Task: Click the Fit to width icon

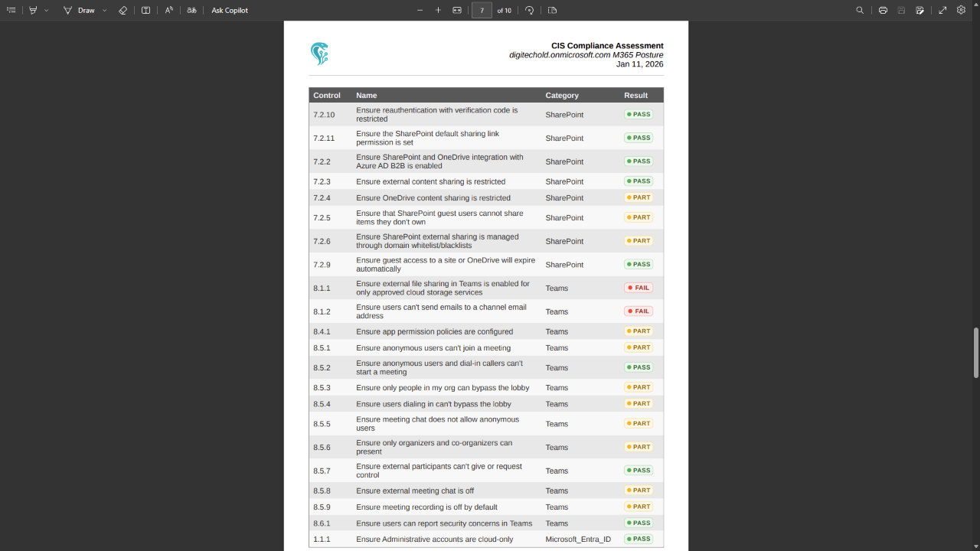Action: point(457,11)
